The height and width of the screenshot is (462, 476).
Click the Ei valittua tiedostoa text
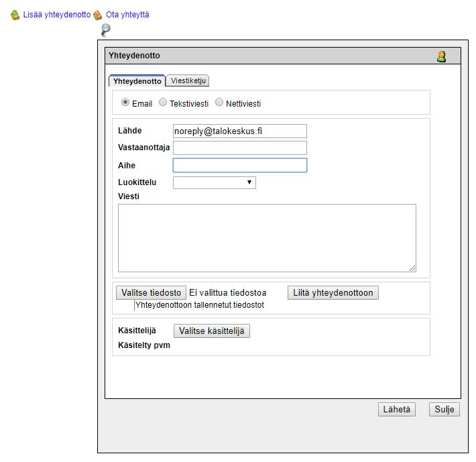coord(228,292)
